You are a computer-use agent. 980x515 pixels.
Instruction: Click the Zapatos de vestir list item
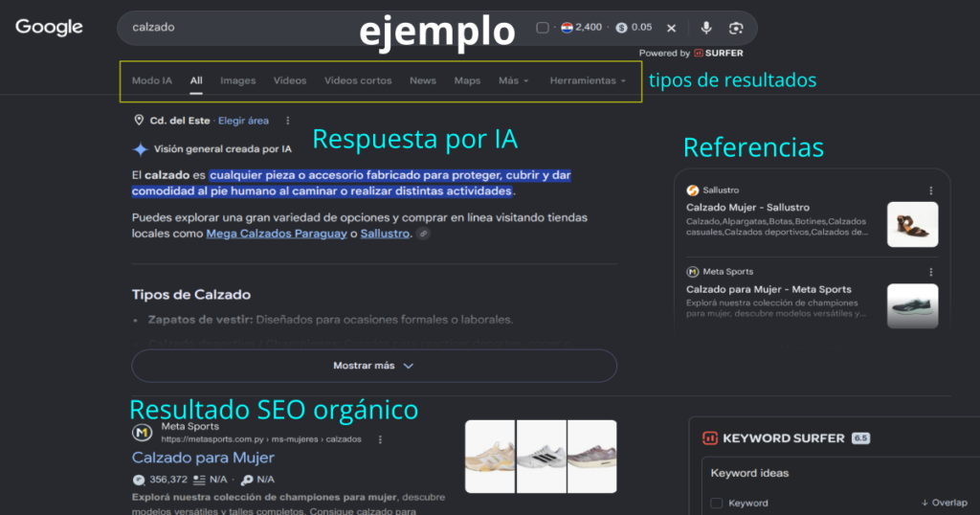[330, 320]
